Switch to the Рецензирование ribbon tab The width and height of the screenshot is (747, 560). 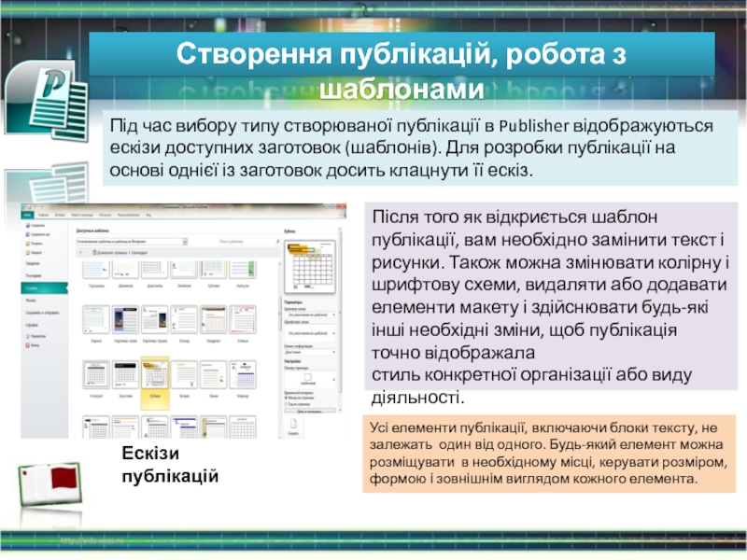click(x=129, y=216)
